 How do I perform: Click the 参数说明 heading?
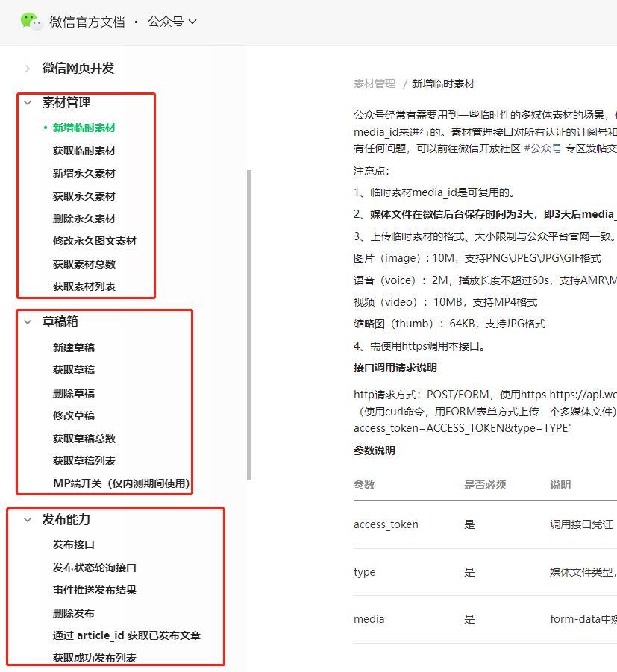pos(375,450)
